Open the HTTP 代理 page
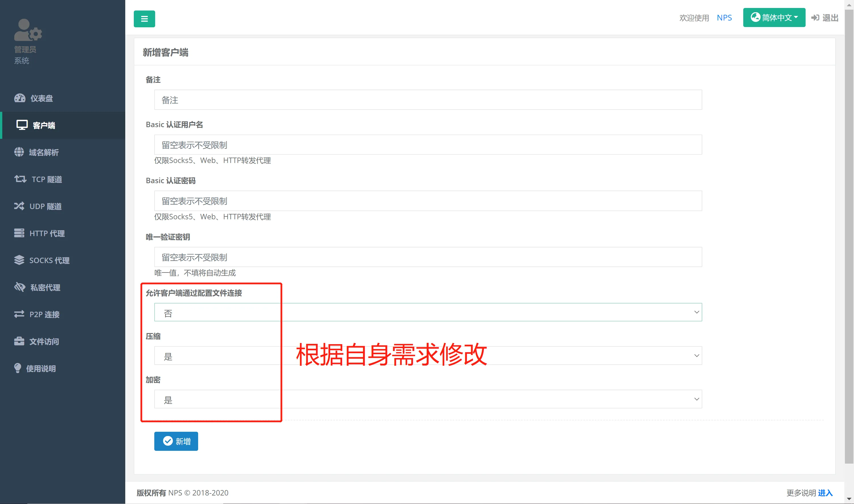Image resolution: width=854 pixels, height=504 pixels. 63,233
